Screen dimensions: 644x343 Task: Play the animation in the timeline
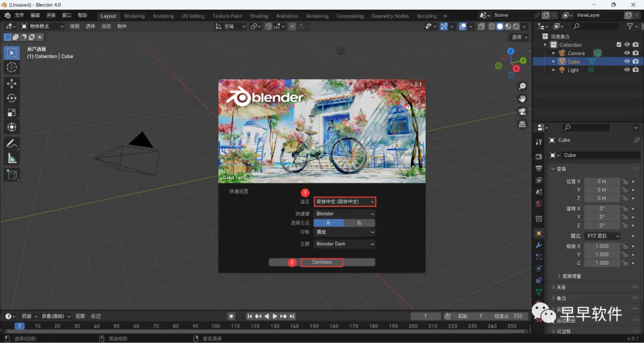coord(275,316)
